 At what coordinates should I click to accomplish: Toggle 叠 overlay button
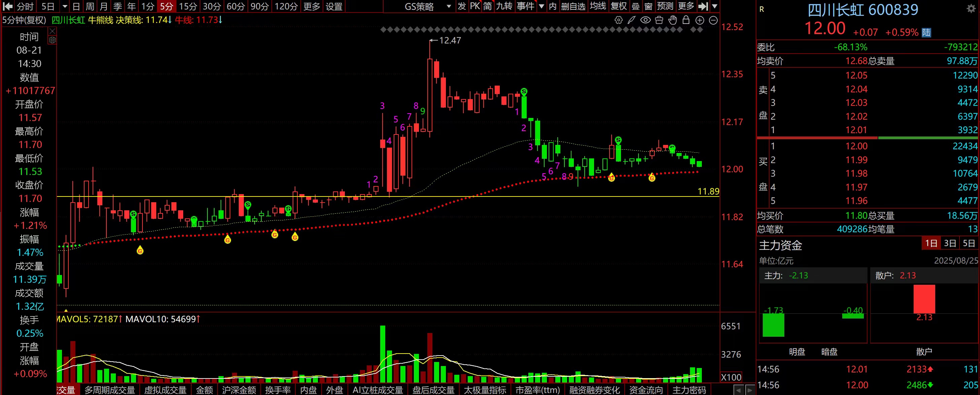point(636,6)
